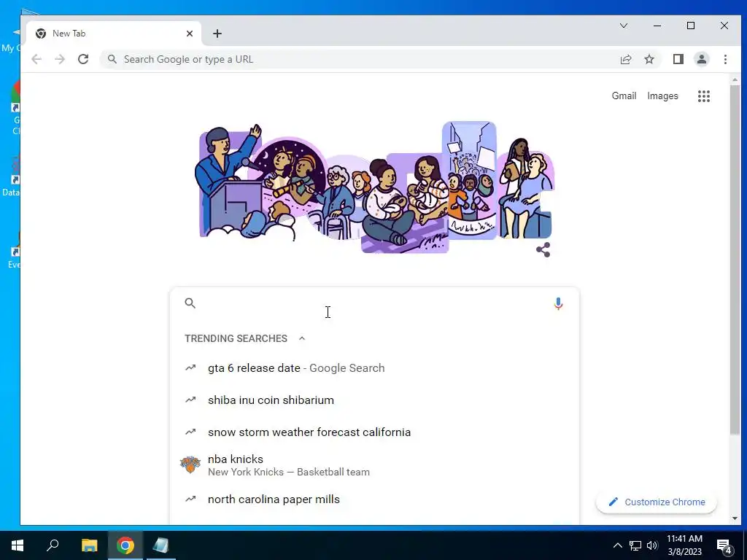Click the share page icon in address bar

pyautogui.click(x=625, y=59)
